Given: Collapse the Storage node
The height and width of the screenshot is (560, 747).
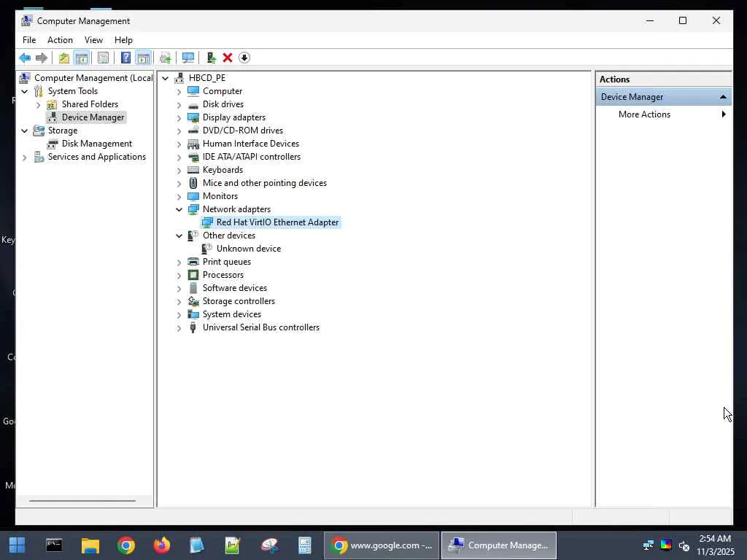Looking at the screenshot, I should [25, 131].
